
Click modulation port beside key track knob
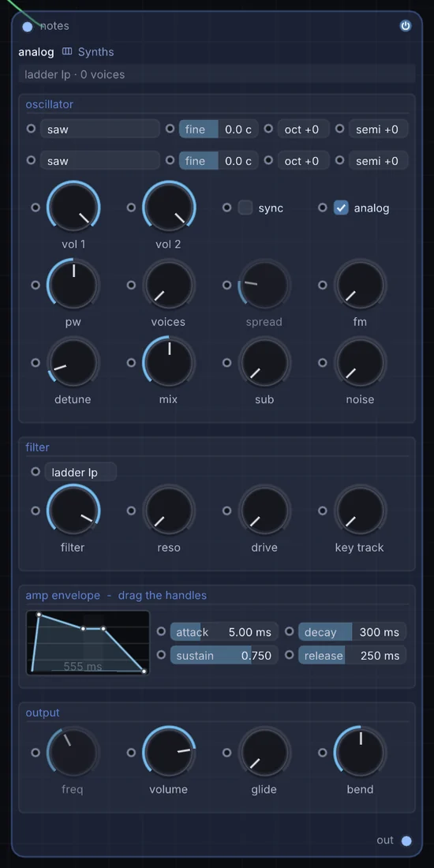click(x=323, y=511)
